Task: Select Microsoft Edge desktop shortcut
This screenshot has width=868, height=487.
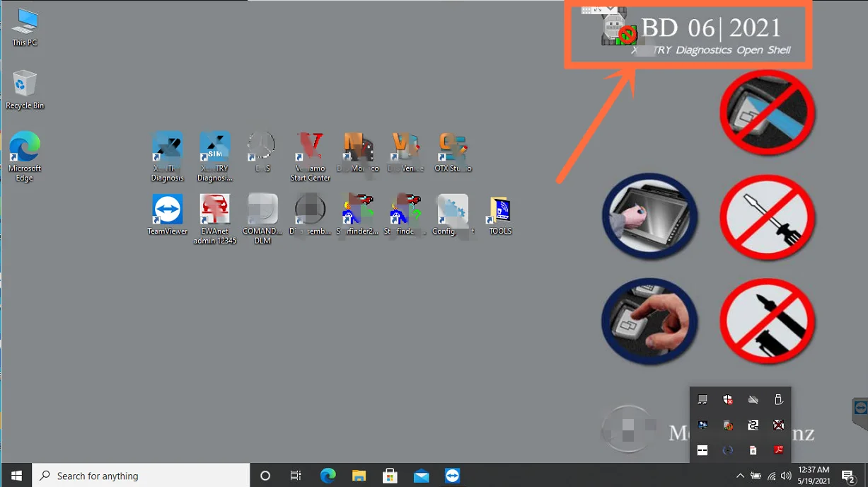Action: click(25, 156)
